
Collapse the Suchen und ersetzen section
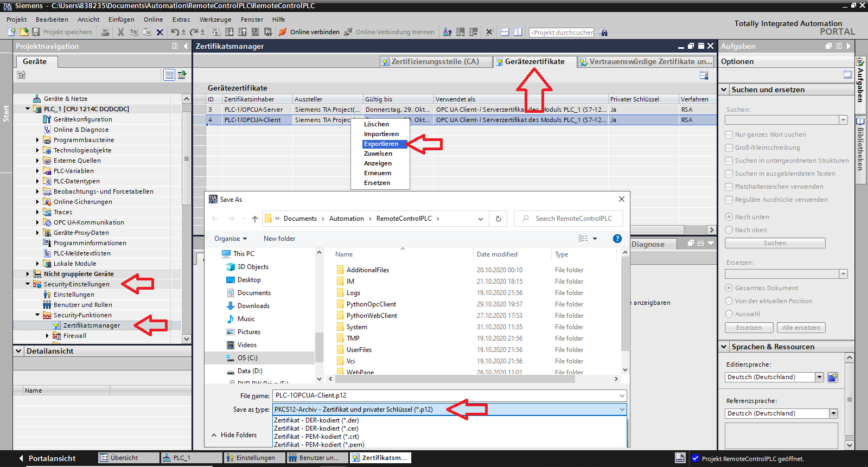click(x=724, y=89)
